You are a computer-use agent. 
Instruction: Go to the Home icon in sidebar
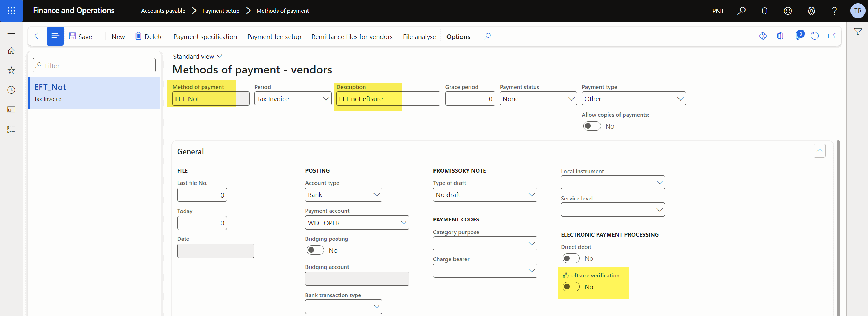[11, 51]
